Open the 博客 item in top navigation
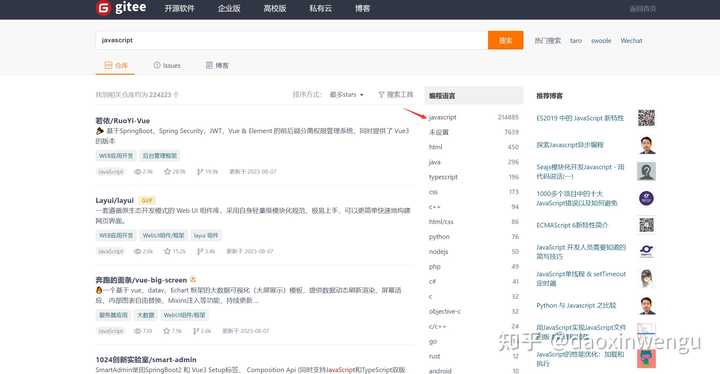720x374 pixels. coord(363,8)
